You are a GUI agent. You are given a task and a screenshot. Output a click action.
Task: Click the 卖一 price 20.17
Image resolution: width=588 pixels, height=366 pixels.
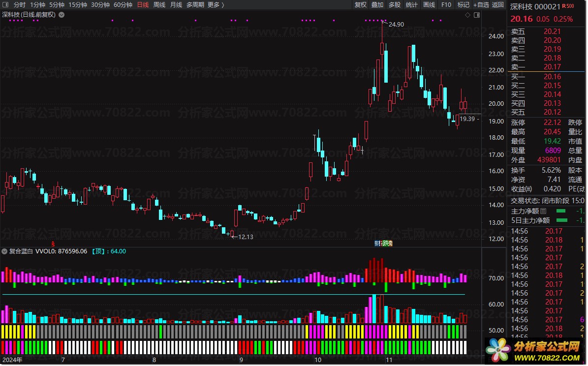coord(553,67)
